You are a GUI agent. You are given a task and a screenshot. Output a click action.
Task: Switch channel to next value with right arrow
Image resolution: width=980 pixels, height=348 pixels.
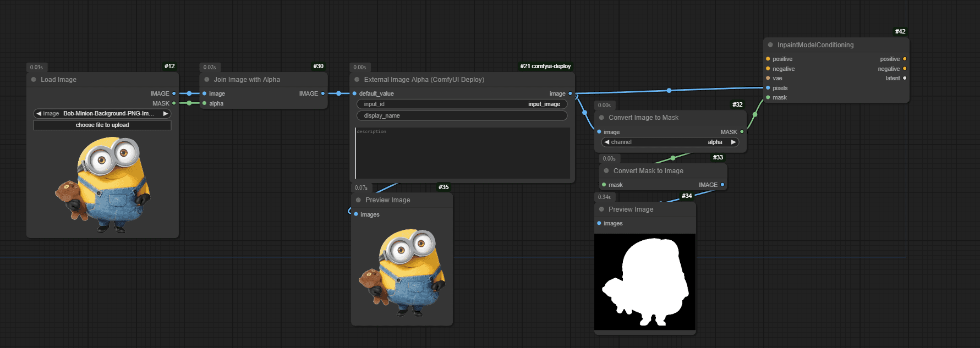click(733, 142)
